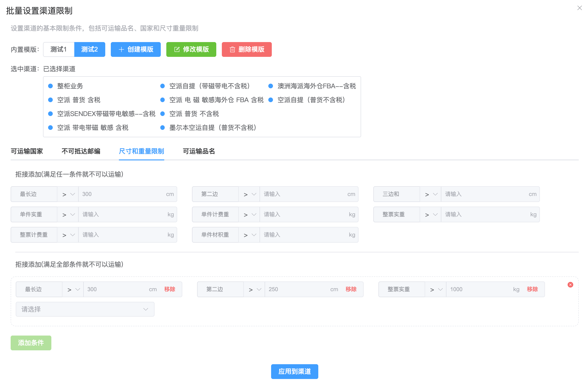This screenshot has height=385, width=588.
Task: Close the batch channel limit dialog
Action: click(x=579, y=8)
